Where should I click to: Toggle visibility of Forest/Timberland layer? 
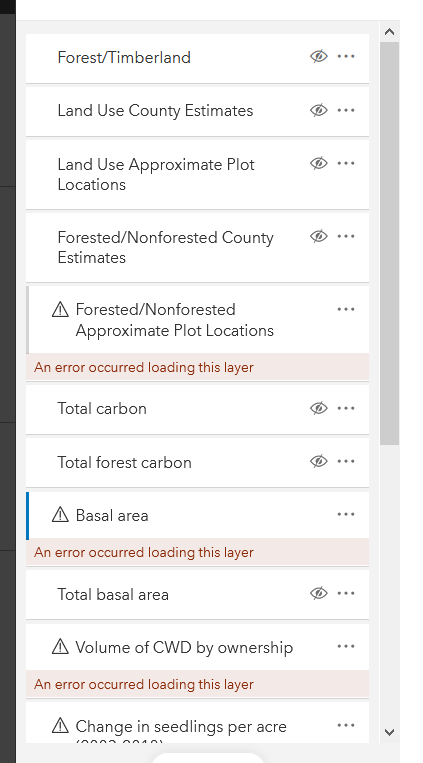[319, 57]
